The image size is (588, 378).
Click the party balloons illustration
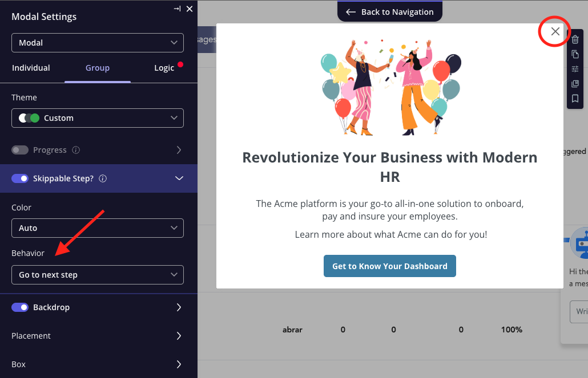pyautogui.click(x=390, y=87)
